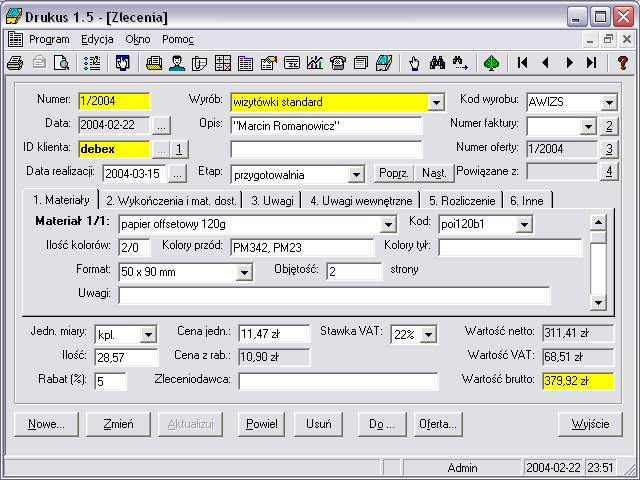Open the Format size dropdown

244,272
